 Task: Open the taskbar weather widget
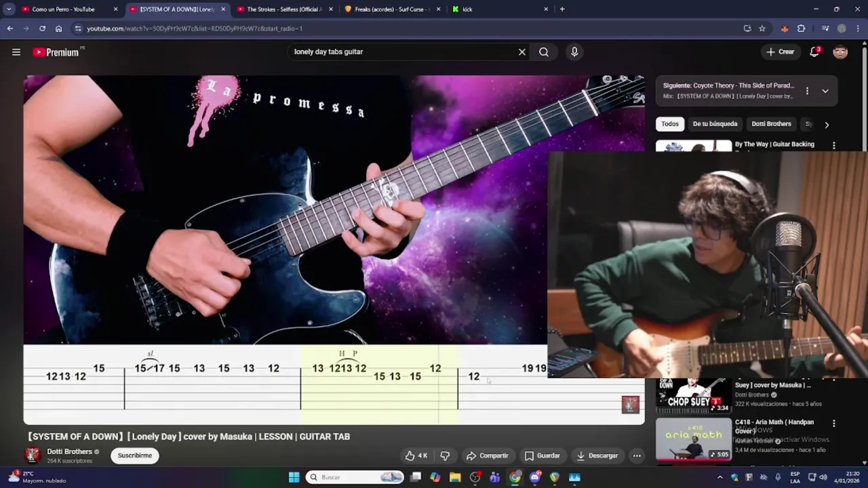(x=37, y=477)
